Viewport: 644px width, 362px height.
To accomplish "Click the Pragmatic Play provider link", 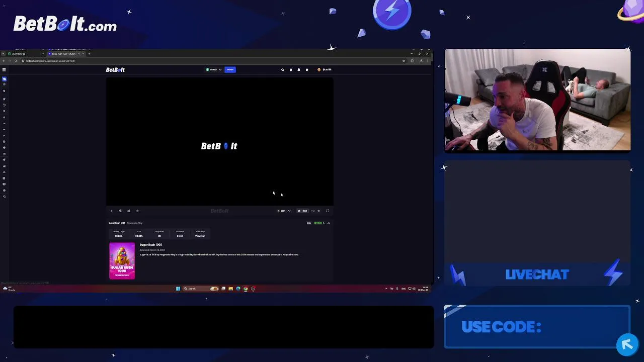I will tap(134, 223).
